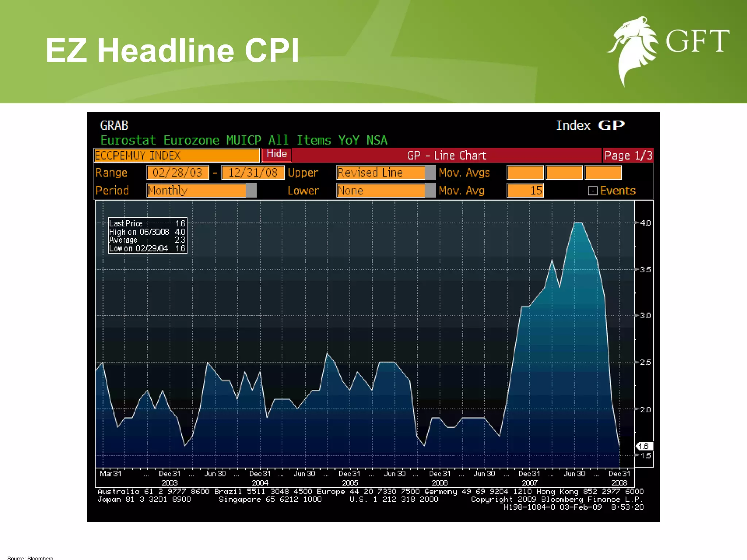Click the Source: Bloomberg footnote
Image resolution: width=747 pixels, height=560 pixels.
tap(30, 558)
